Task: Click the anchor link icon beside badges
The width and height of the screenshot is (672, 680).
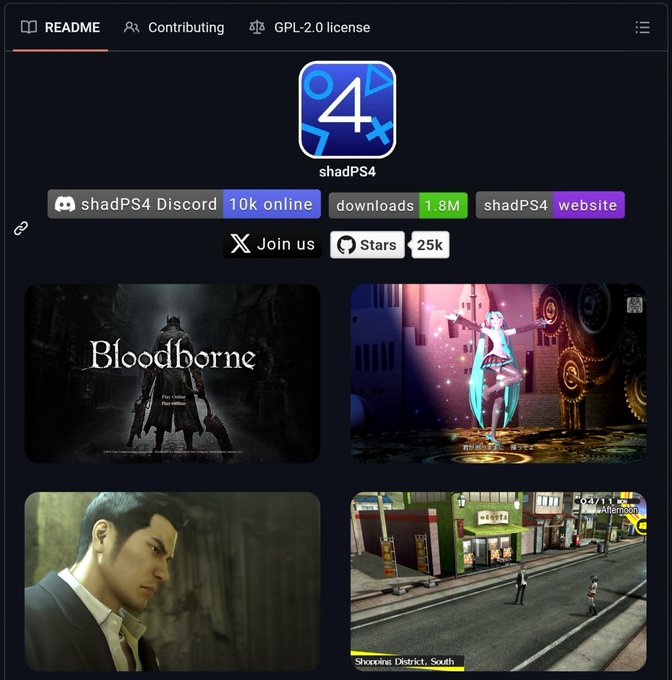Action: (x=21, y=228)
